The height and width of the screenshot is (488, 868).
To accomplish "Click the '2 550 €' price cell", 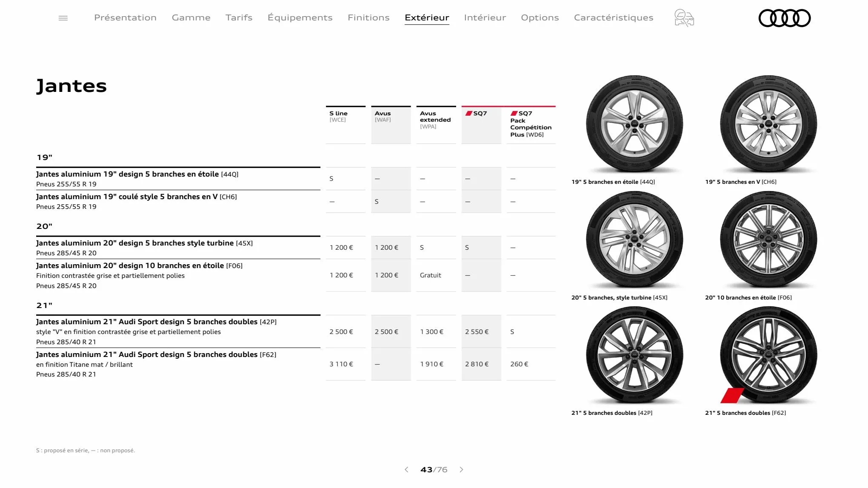I will tap(481, 331).
